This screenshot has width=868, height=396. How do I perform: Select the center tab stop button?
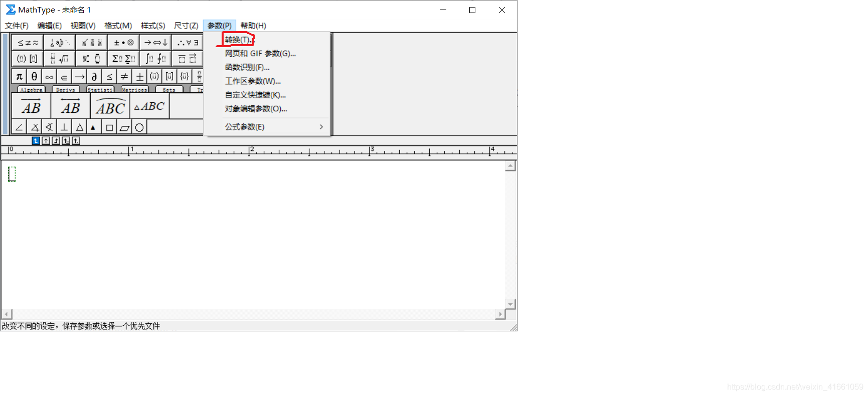pos(46,141)
